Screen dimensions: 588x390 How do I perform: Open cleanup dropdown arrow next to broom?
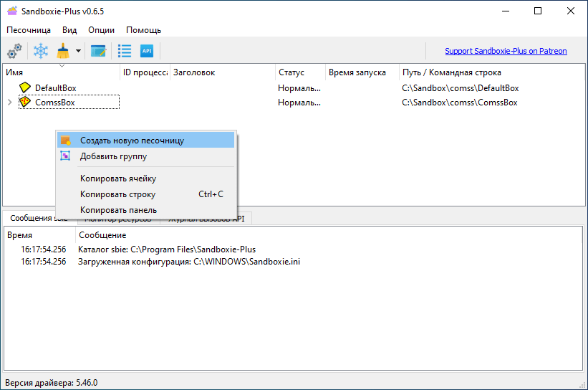tap(78, 51)
